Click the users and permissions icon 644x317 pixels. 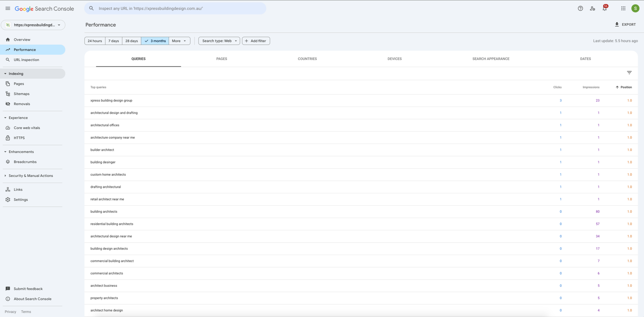(x=592, y=8)
